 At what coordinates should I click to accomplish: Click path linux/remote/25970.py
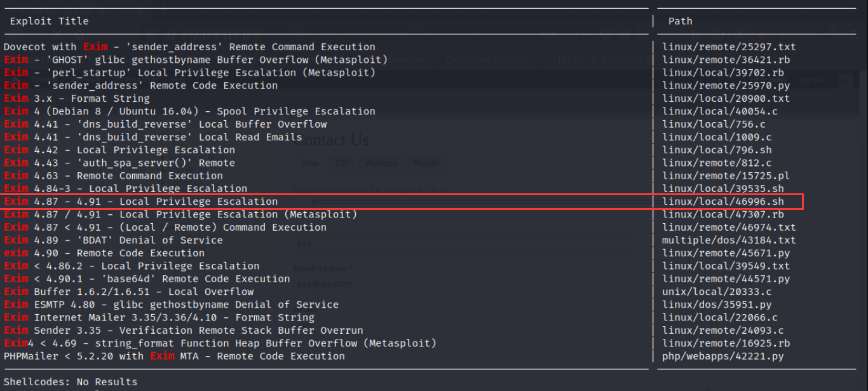tap(726, 86)
